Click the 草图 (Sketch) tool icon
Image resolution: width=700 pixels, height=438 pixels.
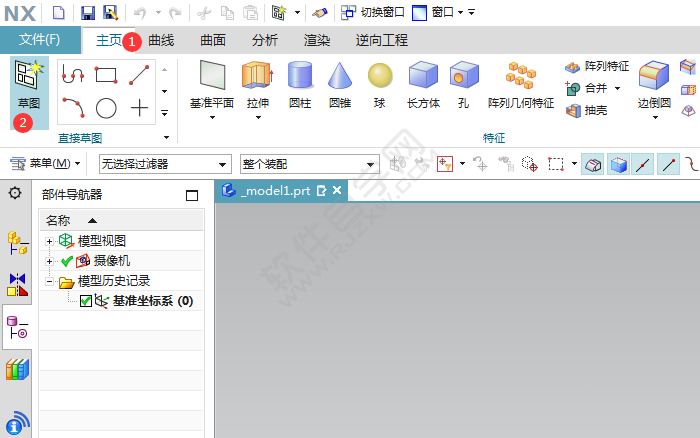[x=27, y=76]
